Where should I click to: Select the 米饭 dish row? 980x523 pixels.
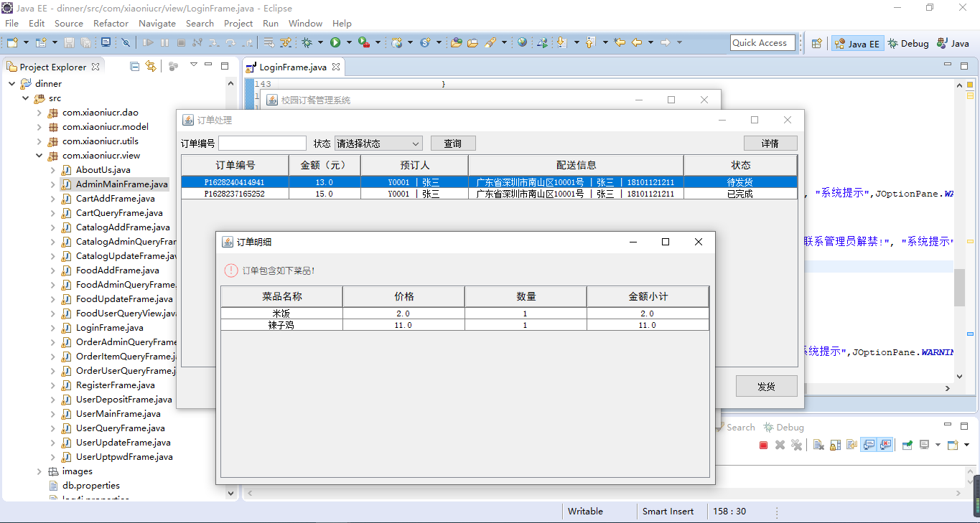point(465,314)
